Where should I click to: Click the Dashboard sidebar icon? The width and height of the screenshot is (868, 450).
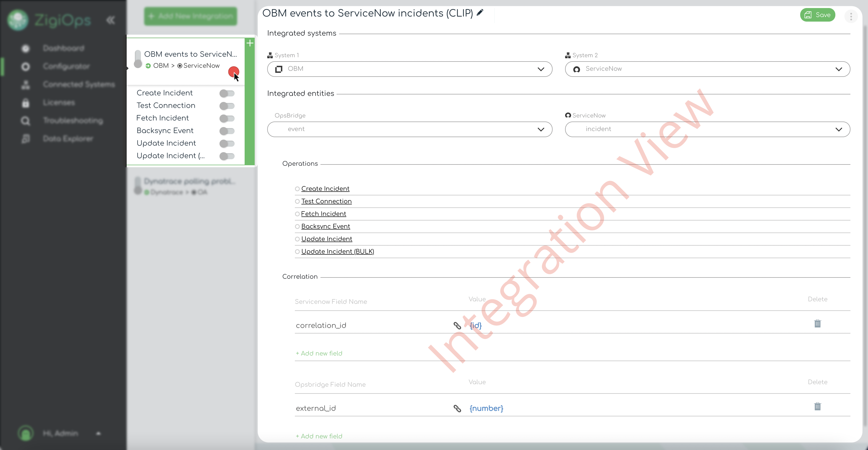pyautogui.click(x=26, y=48)
